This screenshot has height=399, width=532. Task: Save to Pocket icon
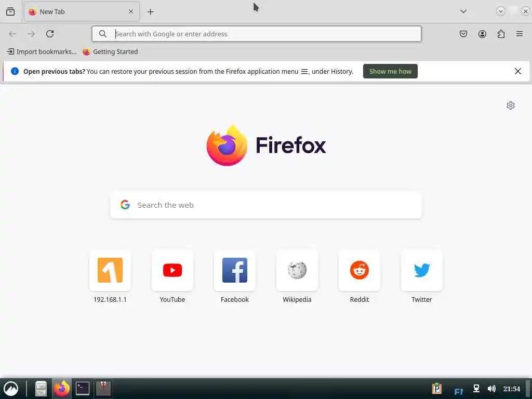tap(463, 34)
